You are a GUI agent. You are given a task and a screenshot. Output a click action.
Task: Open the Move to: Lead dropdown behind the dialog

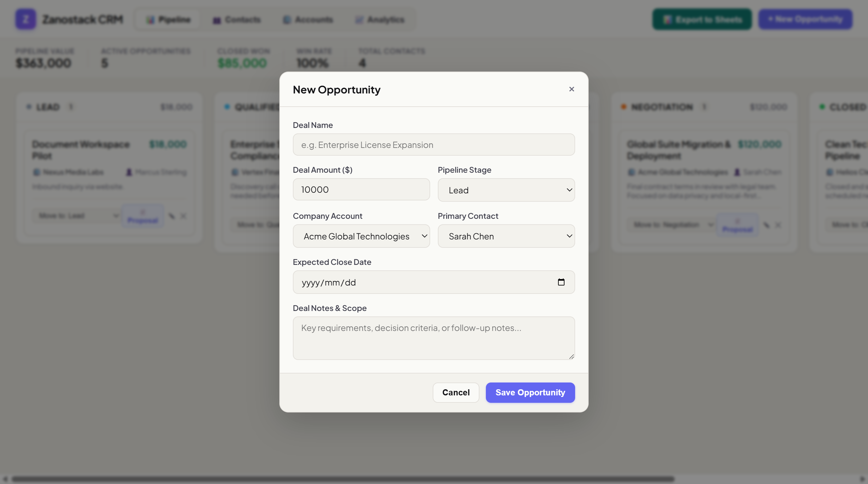(x=77, y=216)
